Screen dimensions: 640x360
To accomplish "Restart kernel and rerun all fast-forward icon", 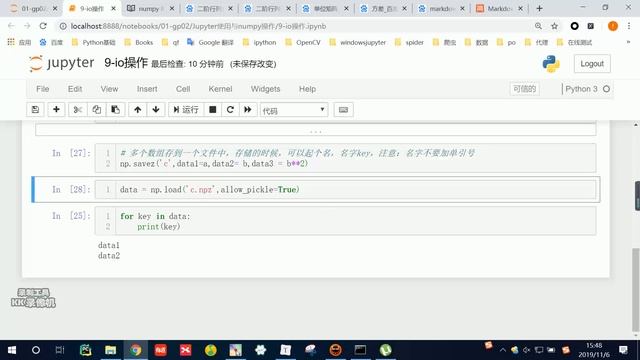I will tap(248, 109).
